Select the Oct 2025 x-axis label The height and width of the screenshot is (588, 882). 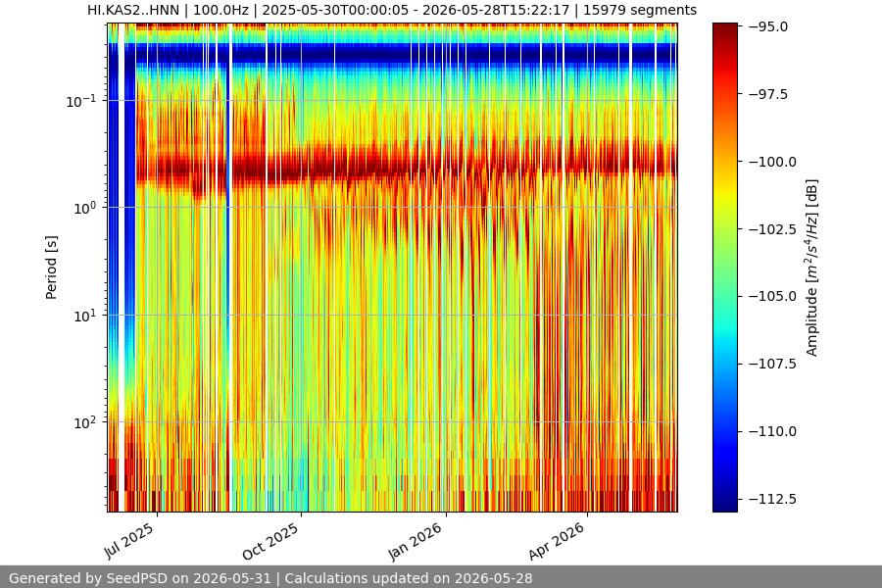click(270, 542)
